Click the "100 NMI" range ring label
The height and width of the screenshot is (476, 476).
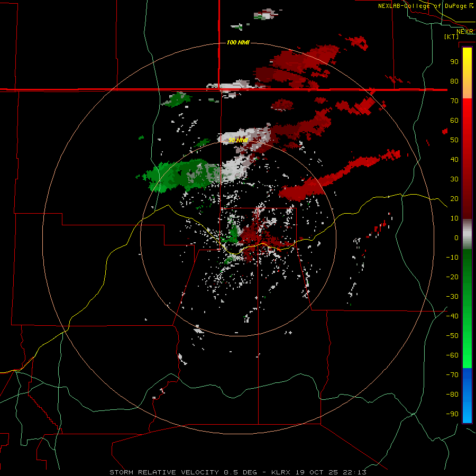pyautogui.click(x=238, y=42)
